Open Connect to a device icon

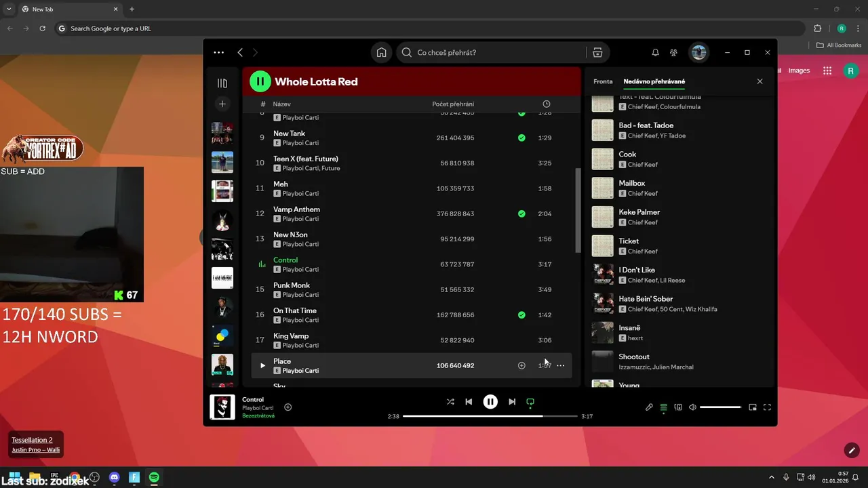click(x=678, y=407)
